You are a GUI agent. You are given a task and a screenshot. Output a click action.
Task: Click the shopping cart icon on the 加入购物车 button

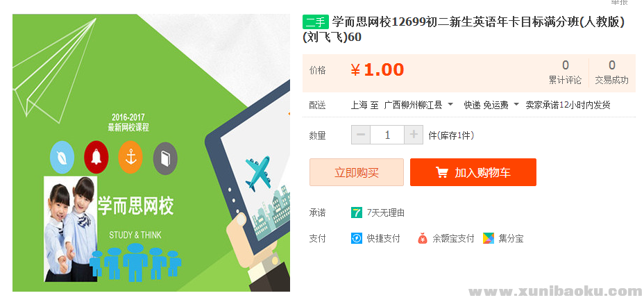(442, 173)
